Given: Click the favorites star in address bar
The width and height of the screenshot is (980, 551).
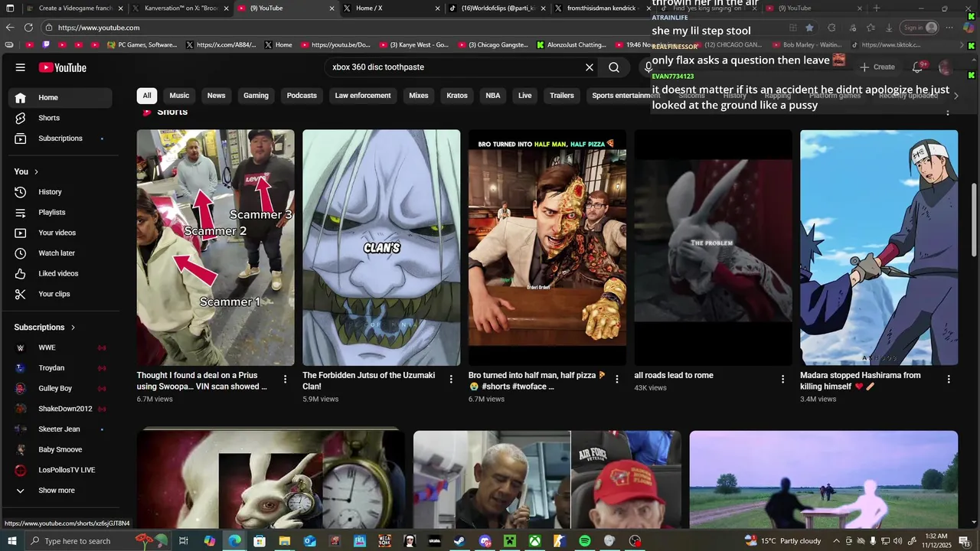Looking at the screenshot, I should click(x=809, y=28).
